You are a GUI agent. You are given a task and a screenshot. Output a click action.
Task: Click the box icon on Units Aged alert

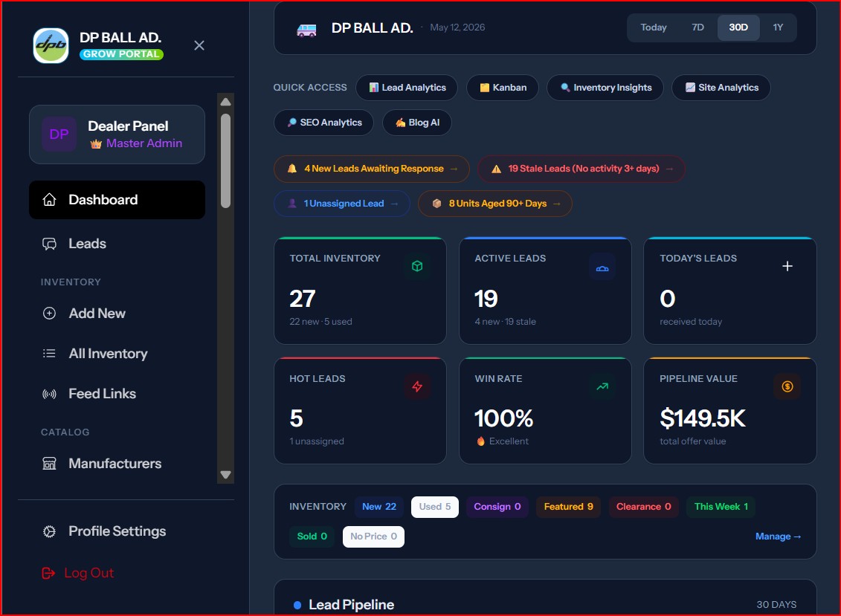(x=436, y=203)
